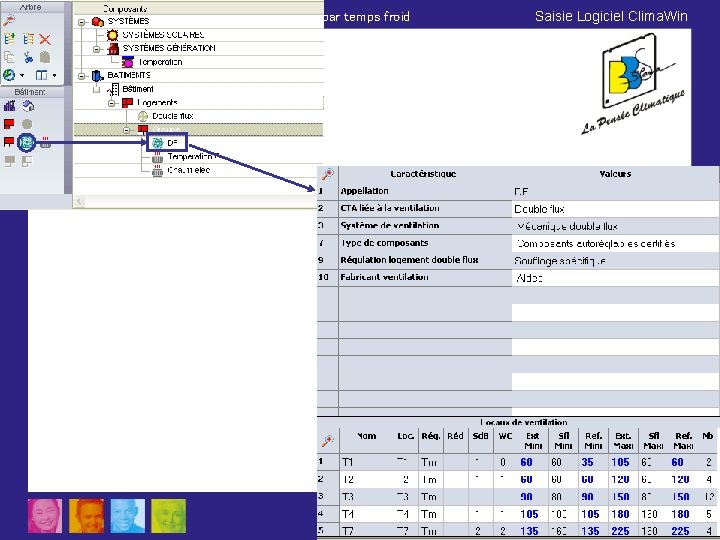
Task: Collapse the SYSTÈMES tree node
Action: (x=81, y=22)
